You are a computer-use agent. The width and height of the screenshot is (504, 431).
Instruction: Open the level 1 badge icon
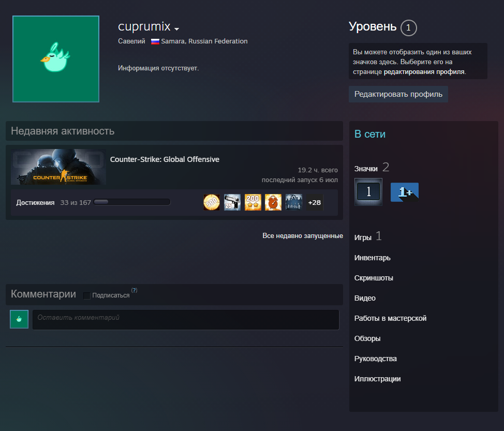click(x=368, y=192)
